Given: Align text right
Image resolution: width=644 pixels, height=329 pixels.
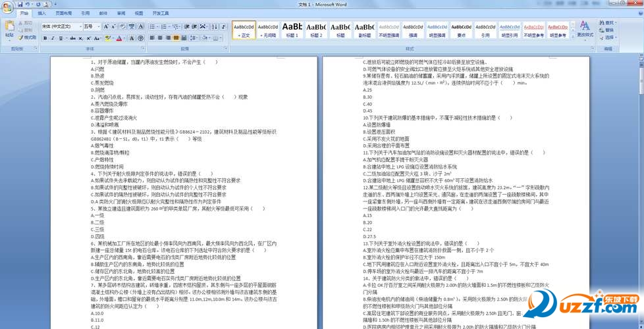Looking at the screenshot, I should coord(168,38).
